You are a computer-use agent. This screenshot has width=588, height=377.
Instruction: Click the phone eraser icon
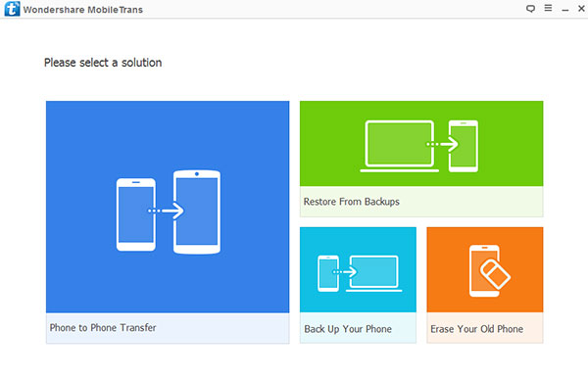pyautogui.click(x=489, y=270)
